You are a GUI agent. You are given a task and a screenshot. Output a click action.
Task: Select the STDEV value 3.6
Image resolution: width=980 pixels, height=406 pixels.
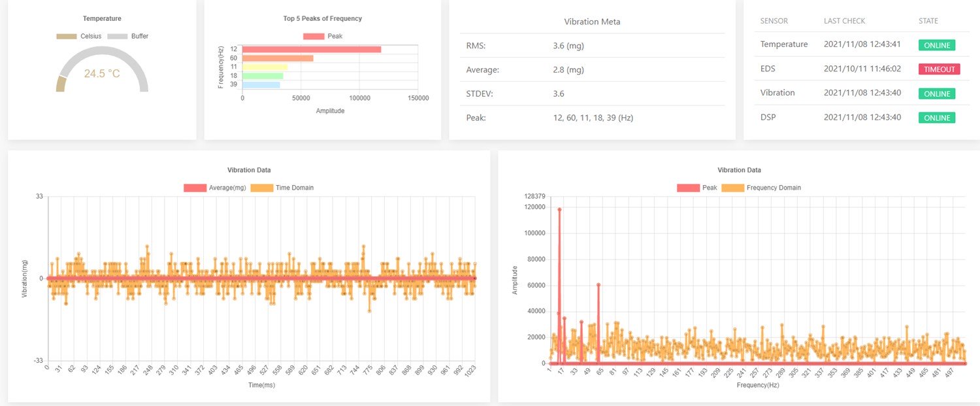click(559, 94)
